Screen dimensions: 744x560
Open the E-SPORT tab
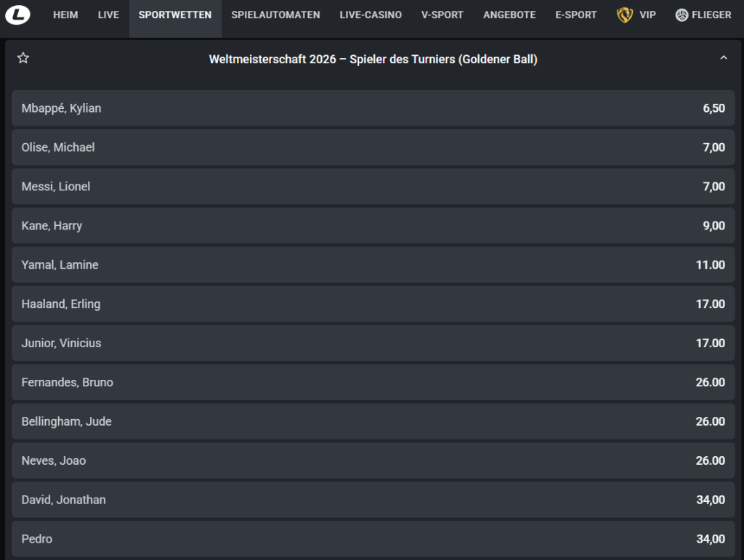pyautogui.click(x=576, y=15)
